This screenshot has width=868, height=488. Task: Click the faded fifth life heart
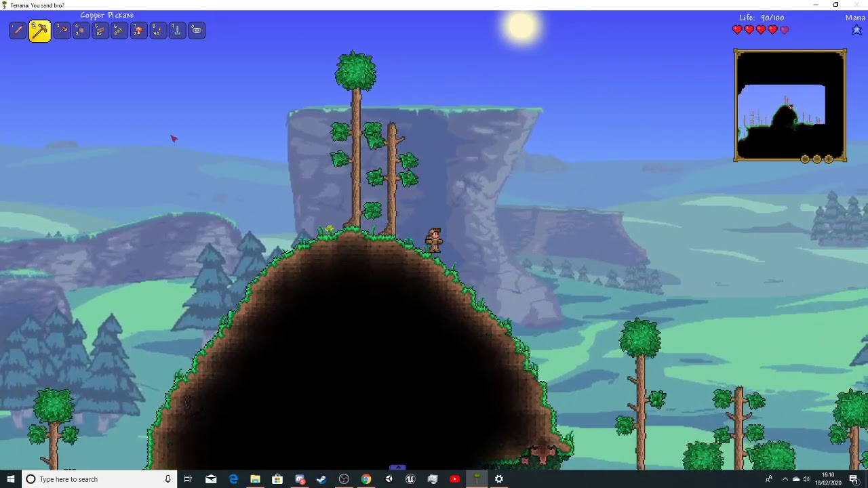click(x=785, y=30)
